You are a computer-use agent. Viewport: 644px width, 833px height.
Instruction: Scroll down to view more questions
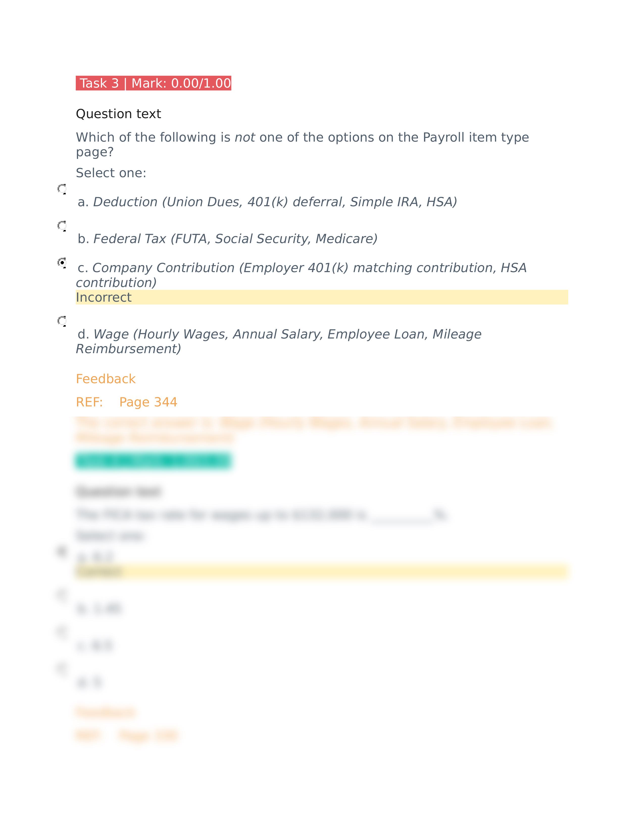click(x=322, y=744)
